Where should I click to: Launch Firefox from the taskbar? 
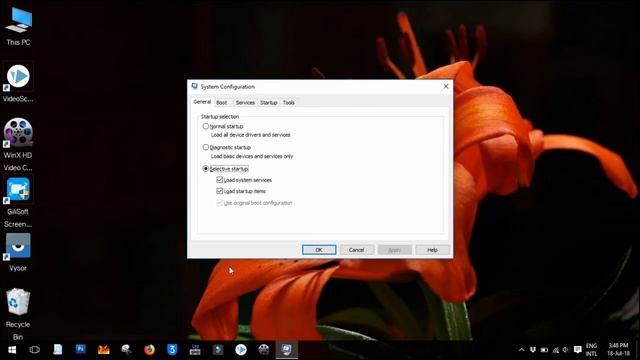149,350
